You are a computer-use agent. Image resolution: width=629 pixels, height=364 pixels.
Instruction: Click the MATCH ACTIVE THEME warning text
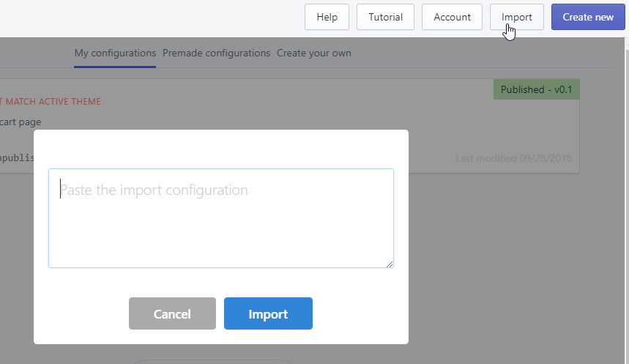(53, 102)
